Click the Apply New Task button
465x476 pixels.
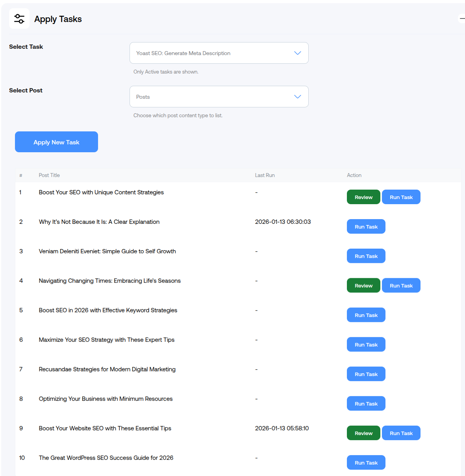click(56, 142)
